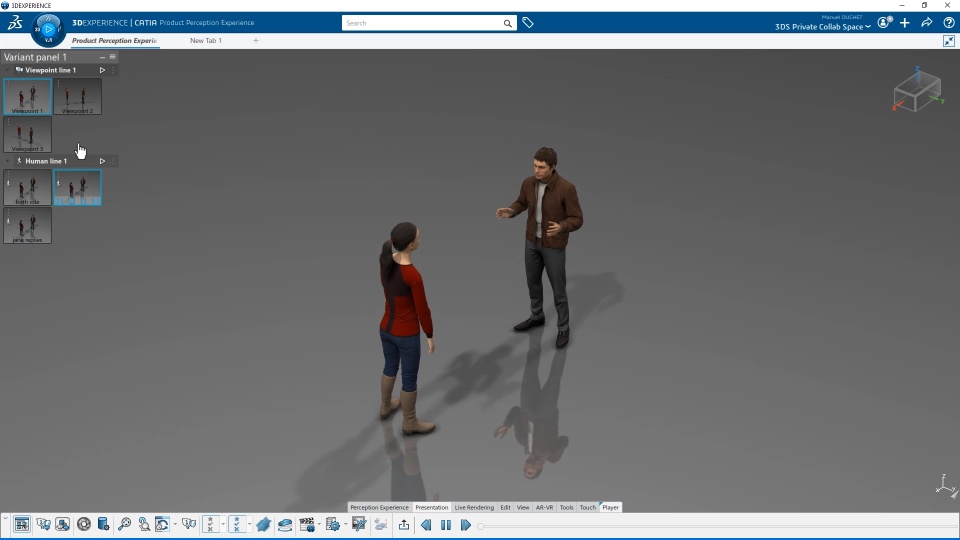The image size is (960, 540).
Task: Click the search magnifier button
Action: coord(508,23)
